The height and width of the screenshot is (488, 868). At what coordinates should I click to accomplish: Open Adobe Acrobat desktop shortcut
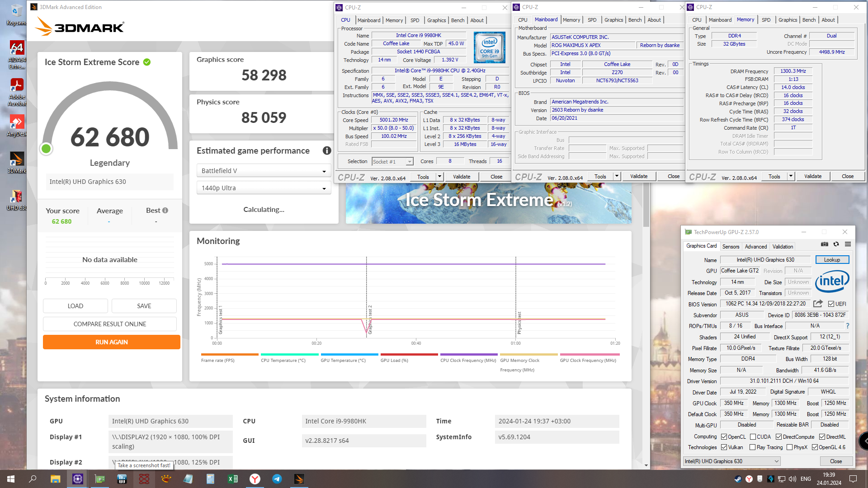click(x=17, y=93)
